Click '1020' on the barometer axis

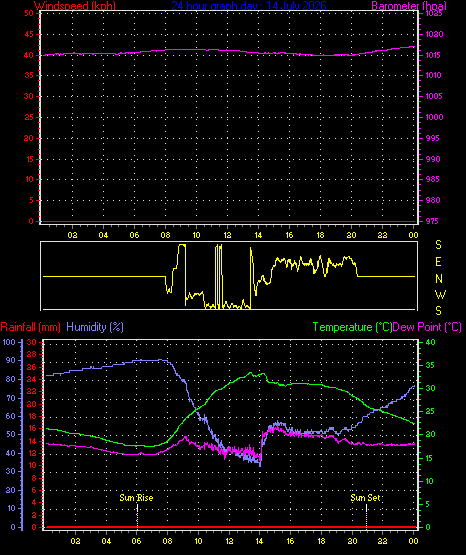[434, 34]
